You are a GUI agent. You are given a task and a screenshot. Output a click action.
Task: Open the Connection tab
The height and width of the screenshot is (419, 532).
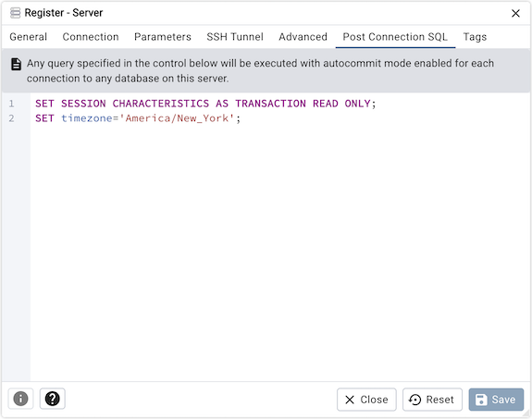91,37
